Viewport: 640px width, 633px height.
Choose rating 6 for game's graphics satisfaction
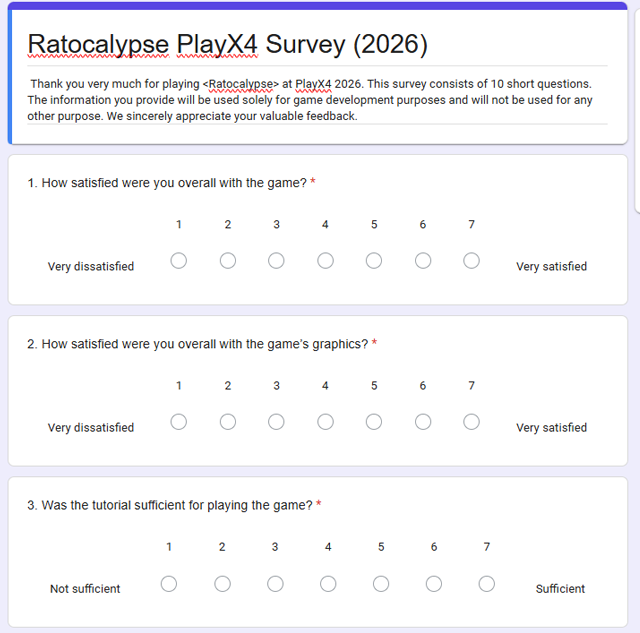[423, 422]
